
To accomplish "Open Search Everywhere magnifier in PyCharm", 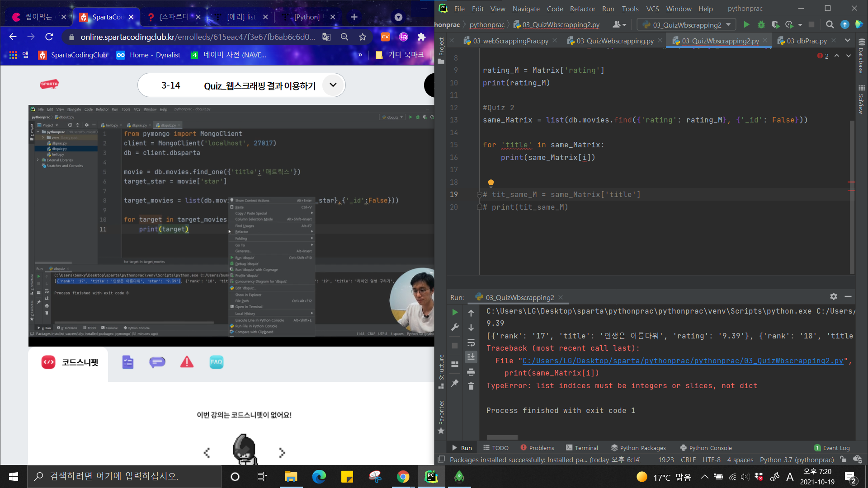I will [x=830, y=25].
